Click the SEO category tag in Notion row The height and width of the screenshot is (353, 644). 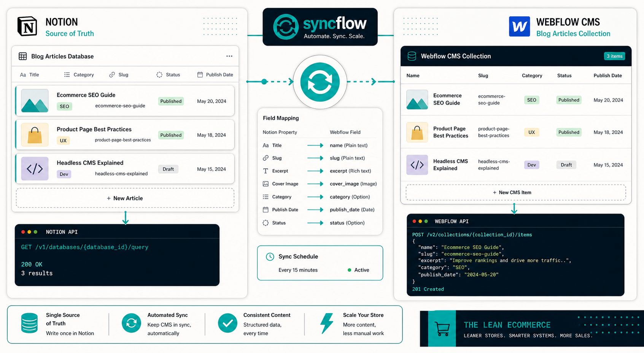pyautogui.click(x=65, y=106)
